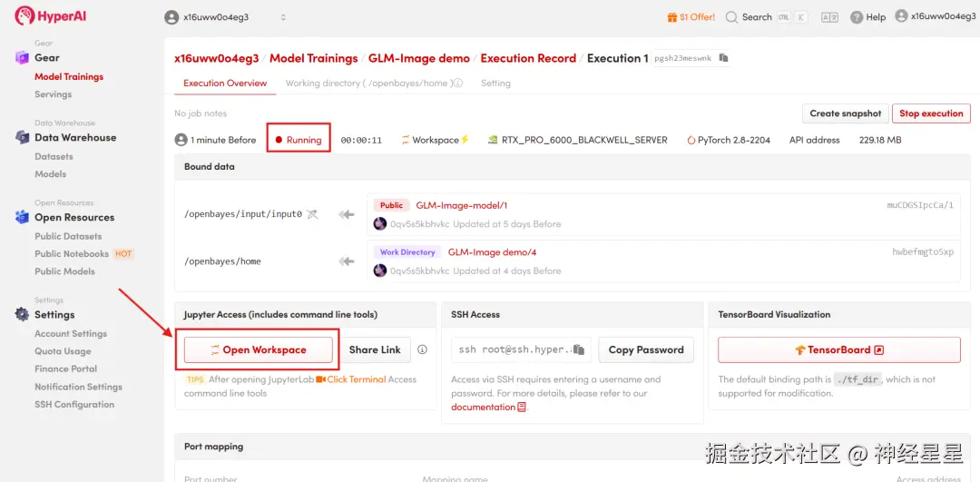Open Account Settings
The width and height of the screenshot is (980, 482).
pos(71,334)
